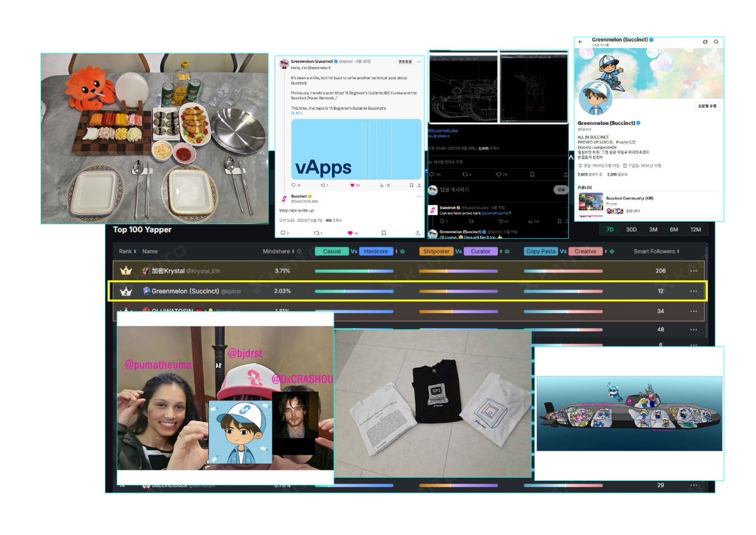Bookmark Greenmelon's vApps tweet

click(411, 185)
